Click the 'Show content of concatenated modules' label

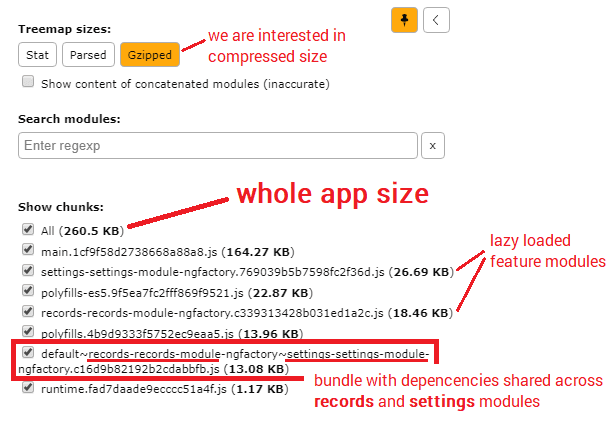pyautogui.click(x=185, y=84)
